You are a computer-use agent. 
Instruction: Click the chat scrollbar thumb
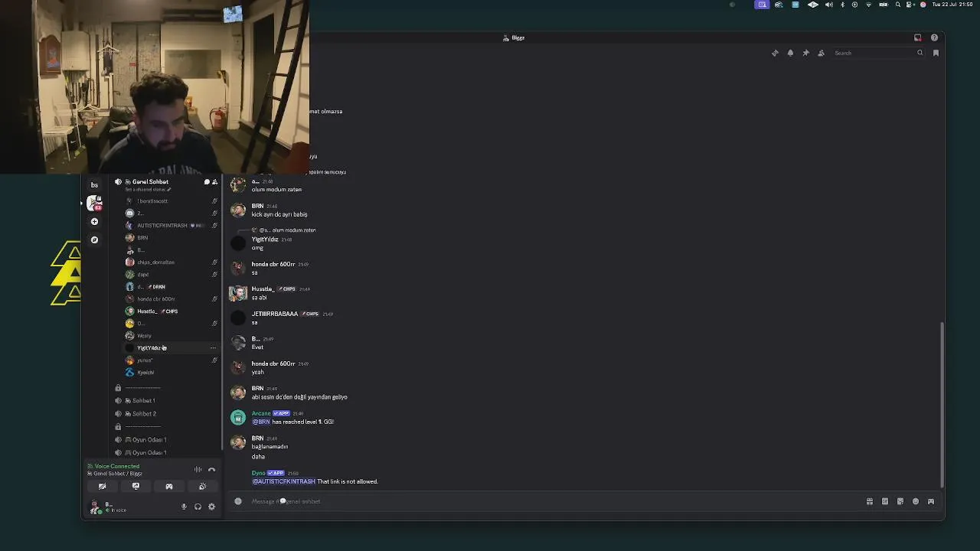[942, 404]
